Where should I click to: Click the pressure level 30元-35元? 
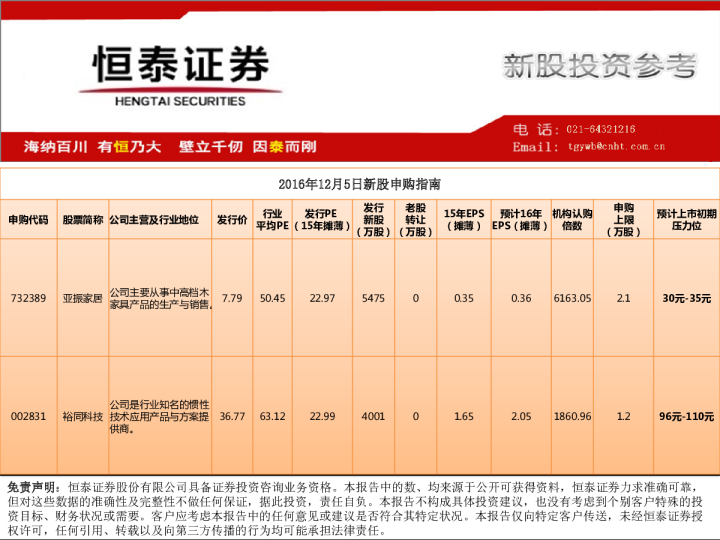point(686,298)
